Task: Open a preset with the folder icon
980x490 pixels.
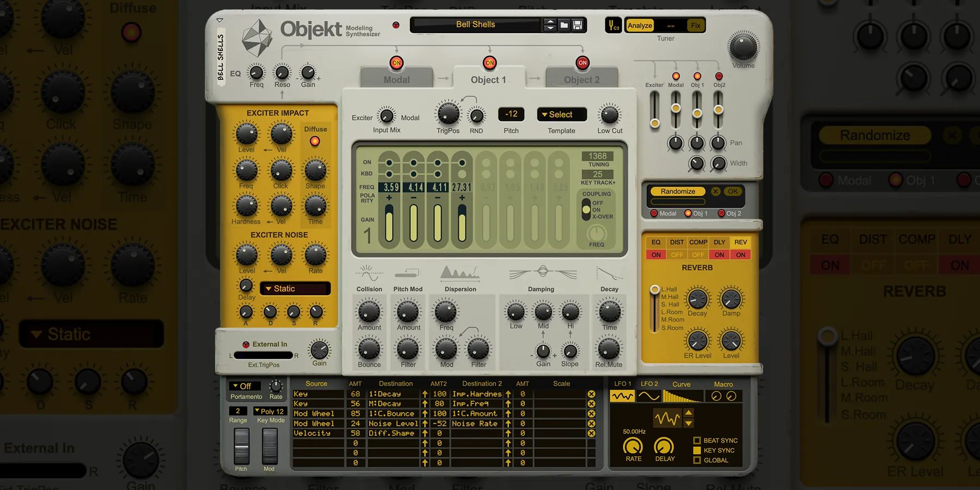Action: (x=564, y=25)
